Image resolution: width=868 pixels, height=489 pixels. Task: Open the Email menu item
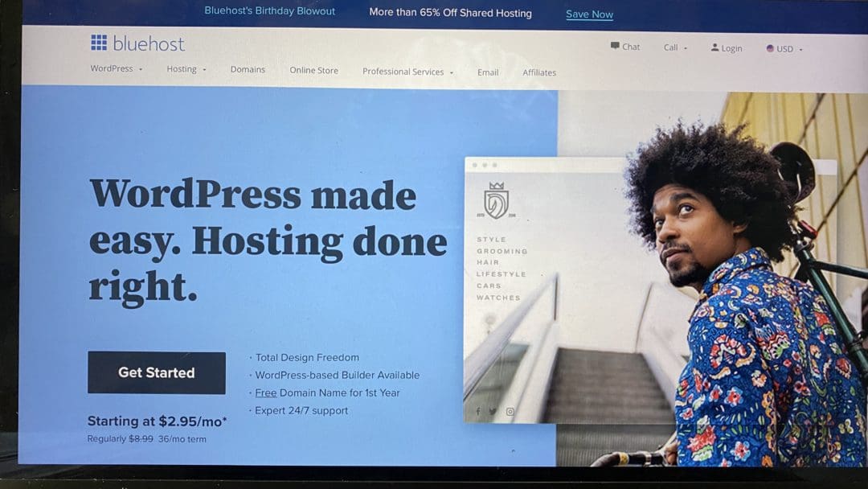(488, 72)
